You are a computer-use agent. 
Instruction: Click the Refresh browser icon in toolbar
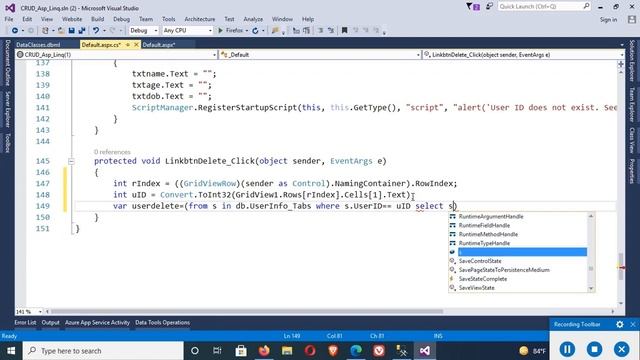coord(256,31)
